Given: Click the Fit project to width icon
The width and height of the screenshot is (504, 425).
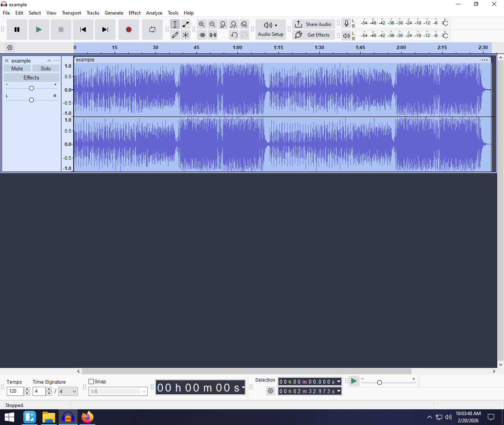Looking at the screenshot, I should tap(234, 24).
